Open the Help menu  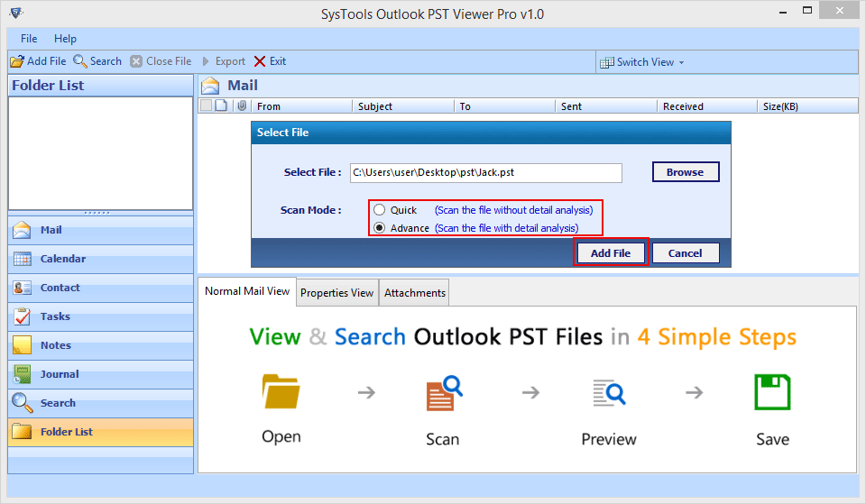tap(65, 39)
